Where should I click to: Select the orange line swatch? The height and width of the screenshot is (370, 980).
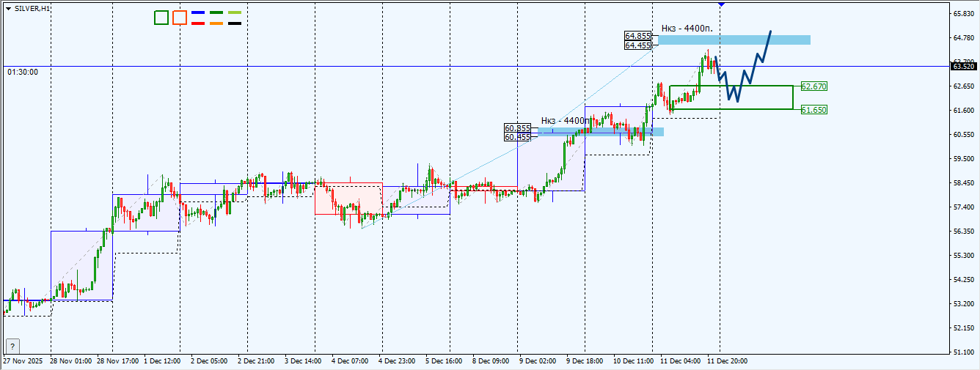click(216, 23)
